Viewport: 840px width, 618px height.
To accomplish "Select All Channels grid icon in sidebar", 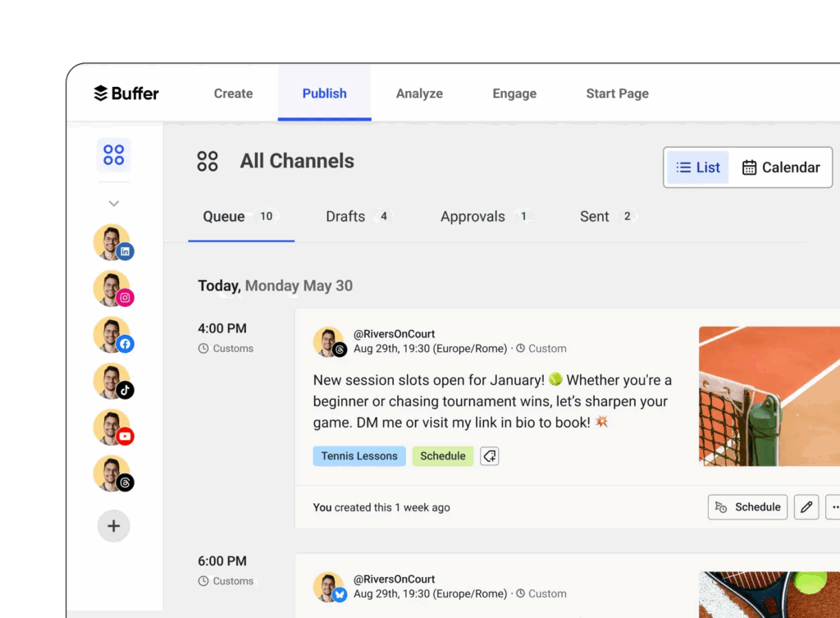I will [113, 155].
